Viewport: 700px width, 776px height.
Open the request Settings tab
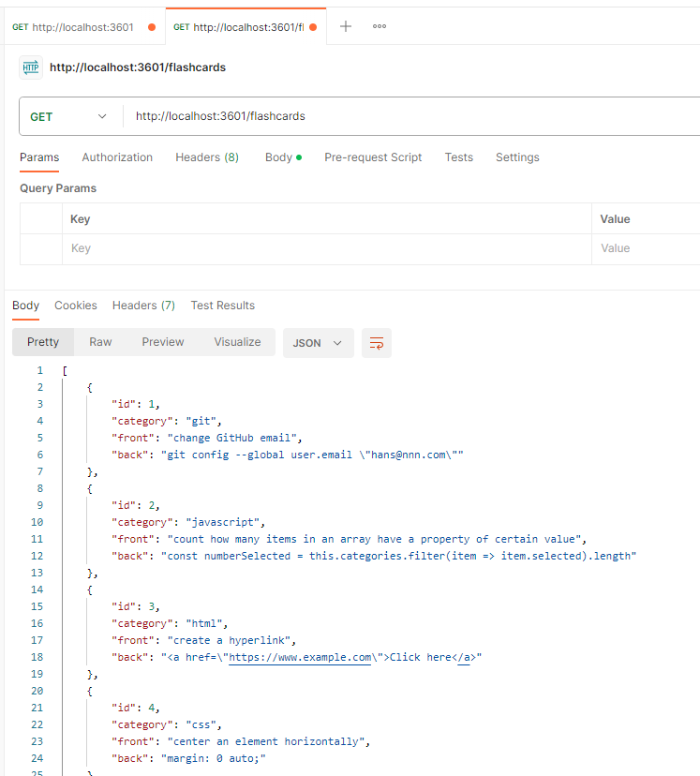click(x=517, y=157)
